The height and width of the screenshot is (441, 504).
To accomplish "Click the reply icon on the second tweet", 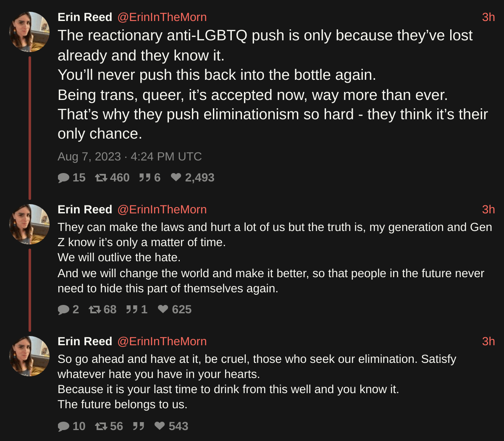I will click(63, 310).
